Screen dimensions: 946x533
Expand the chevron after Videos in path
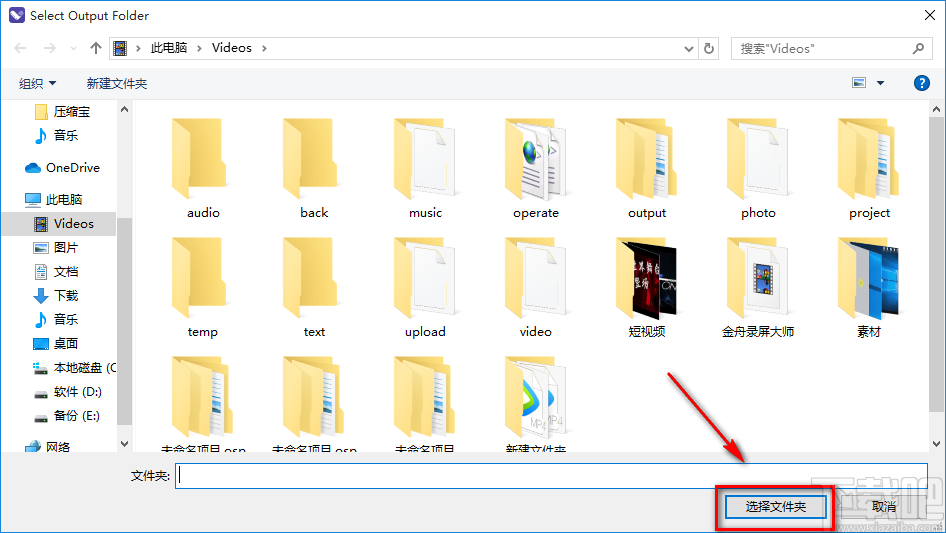264,48
